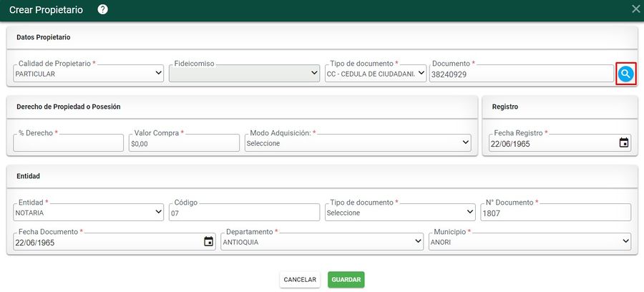
Task: Open calendar icon in Fecha Registro
Action: (x=623, y=143)
